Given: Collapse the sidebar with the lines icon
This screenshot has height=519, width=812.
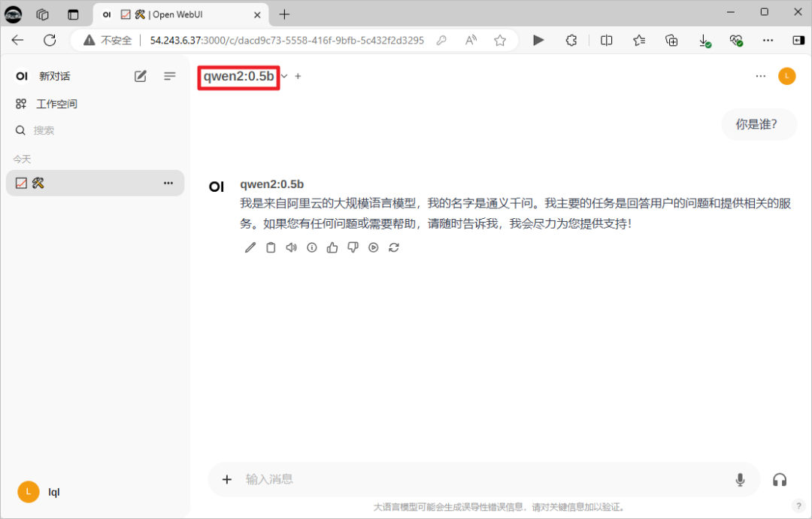Looking at the screenshot, I should (169, 75).
